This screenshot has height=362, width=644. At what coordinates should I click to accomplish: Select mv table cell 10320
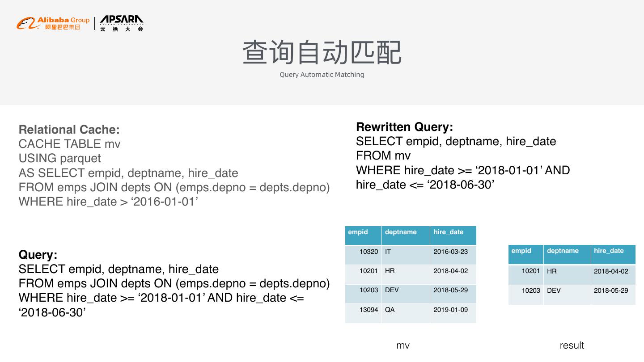[x=369, y=252]
